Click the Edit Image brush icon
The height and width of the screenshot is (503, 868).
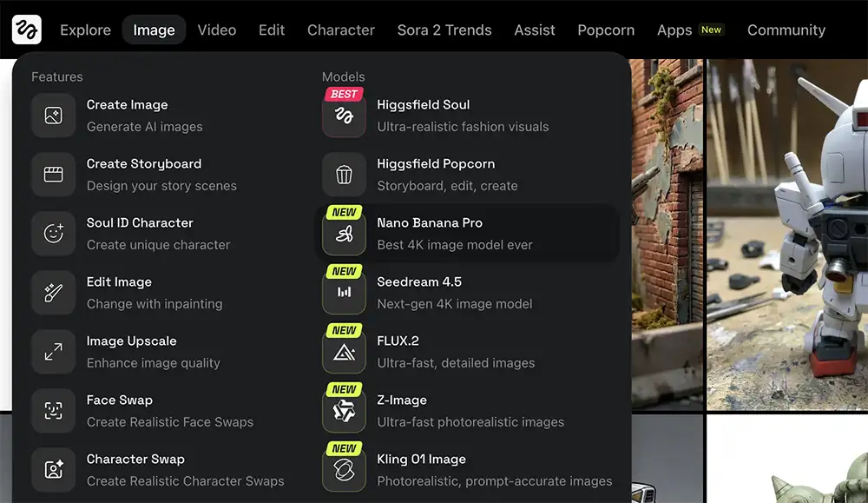click(54, 293)
